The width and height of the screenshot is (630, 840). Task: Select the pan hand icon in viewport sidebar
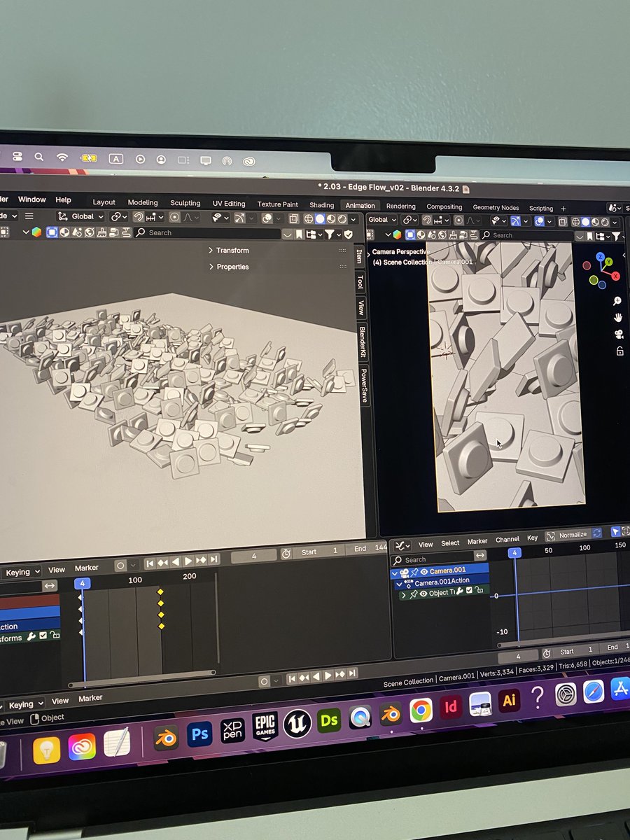[x=618, y=318]
